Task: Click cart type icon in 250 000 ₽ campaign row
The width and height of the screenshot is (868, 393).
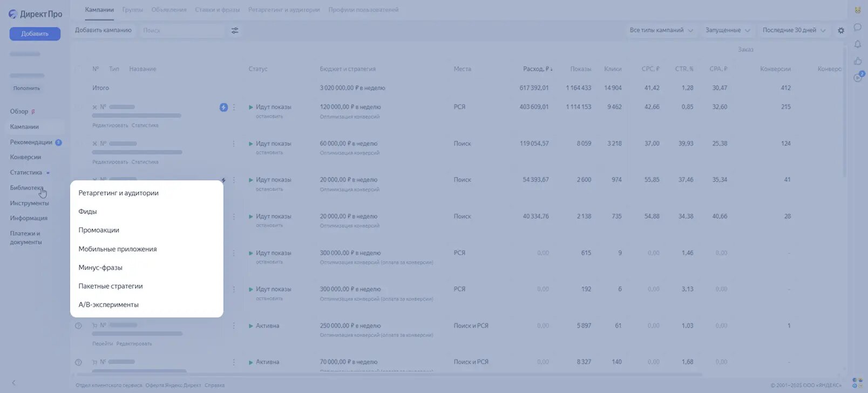Action: 95,326
